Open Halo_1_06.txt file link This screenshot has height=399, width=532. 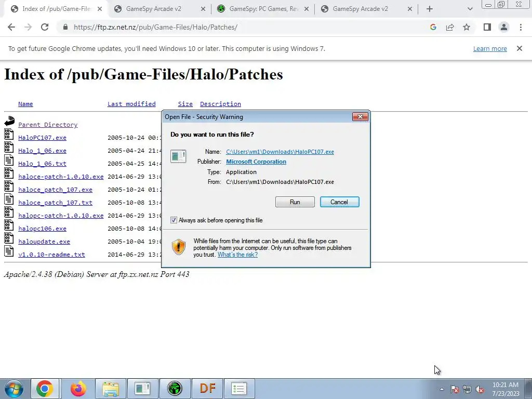coord(43,164)
